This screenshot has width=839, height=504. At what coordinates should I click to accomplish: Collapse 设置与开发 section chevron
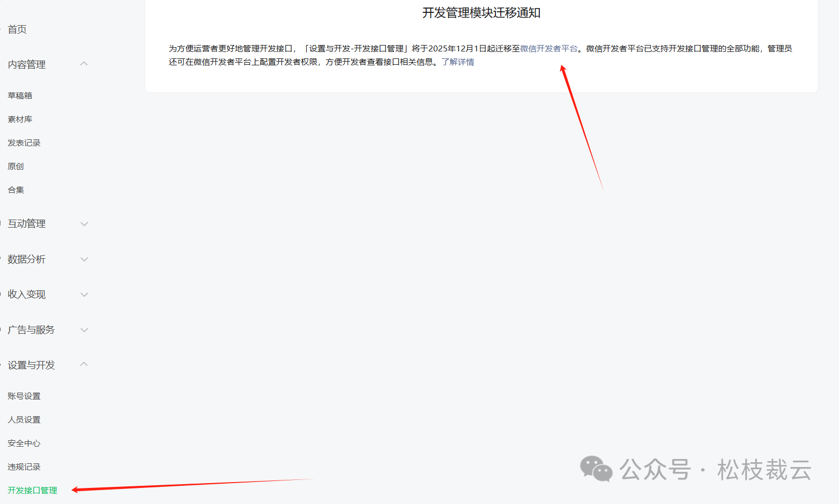coord(84,364)
